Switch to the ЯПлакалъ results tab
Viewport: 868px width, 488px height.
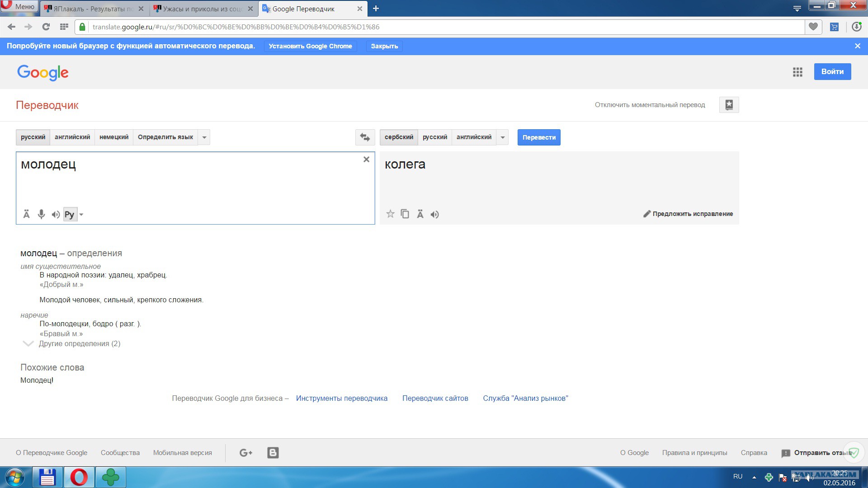click(x=93, y=9)
